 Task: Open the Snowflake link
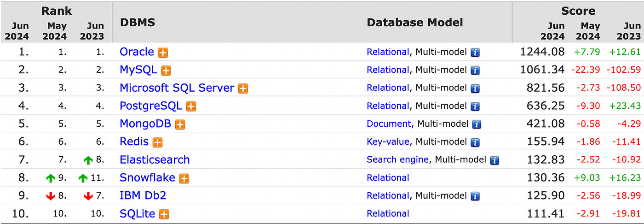coord(147,177)
